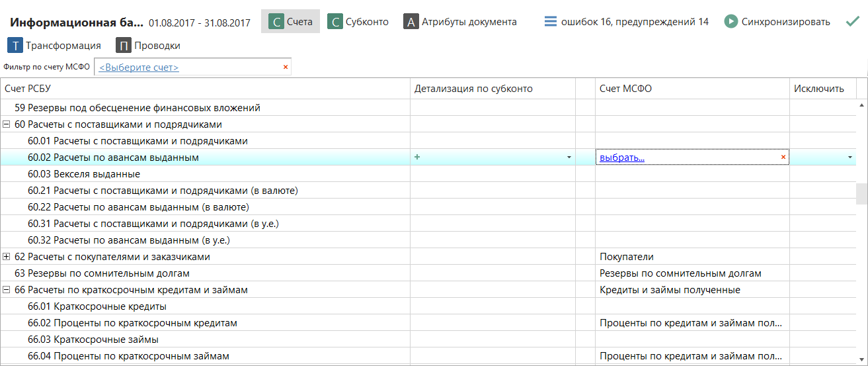Clear the МСФО account filter
The height and width of the screenshot is (366, 868).
(x=286, y=67)
